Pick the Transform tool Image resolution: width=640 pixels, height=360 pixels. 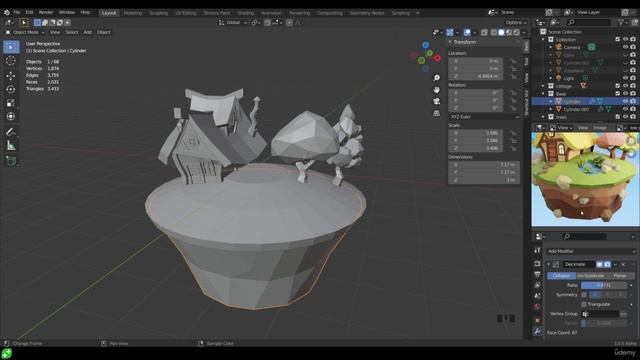[x=11, y=116]
